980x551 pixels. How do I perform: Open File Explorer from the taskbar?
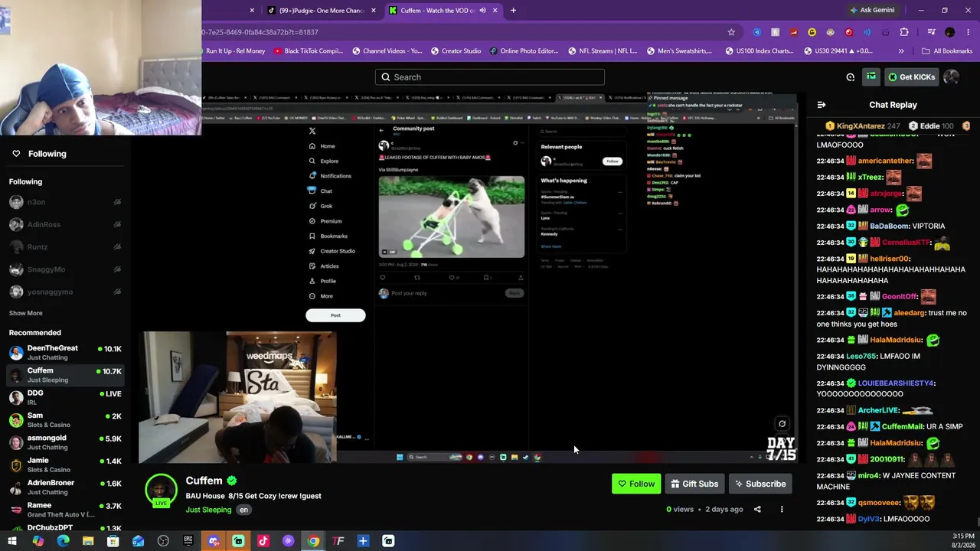88,541
